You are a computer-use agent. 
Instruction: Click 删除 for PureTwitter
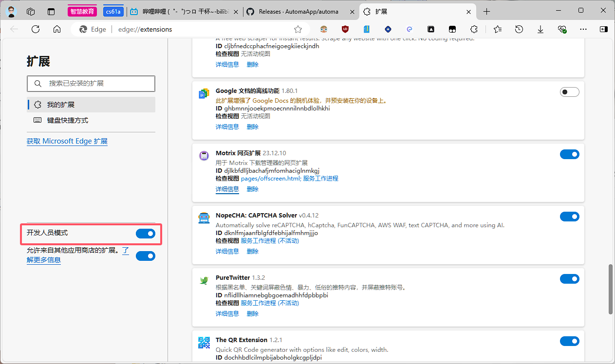point(253,313)
